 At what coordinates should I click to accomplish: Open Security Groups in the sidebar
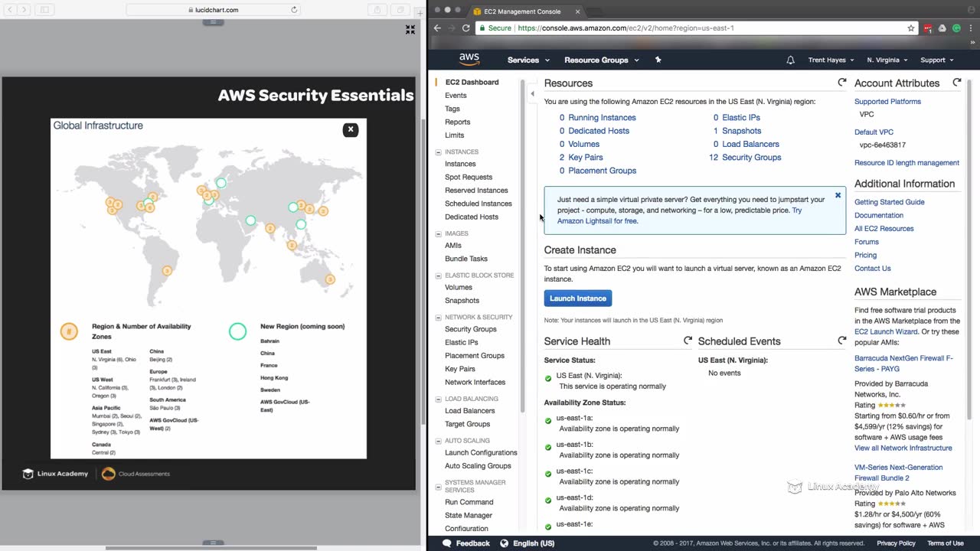[x=470, y=329]
